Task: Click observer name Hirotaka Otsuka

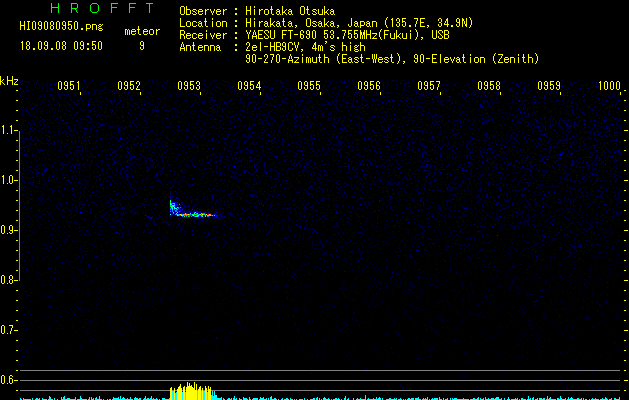Action: point(290,11)
